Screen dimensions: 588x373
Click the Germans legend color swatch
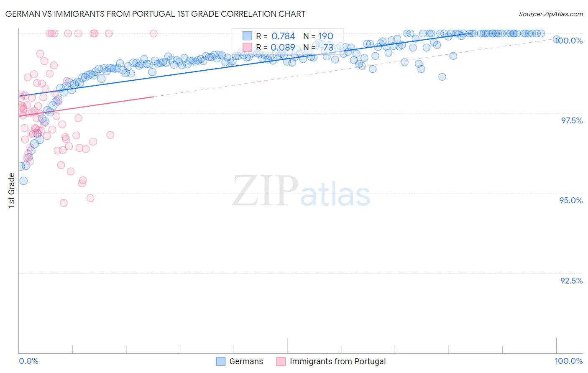pyautogui.click(x=221, y=361)
